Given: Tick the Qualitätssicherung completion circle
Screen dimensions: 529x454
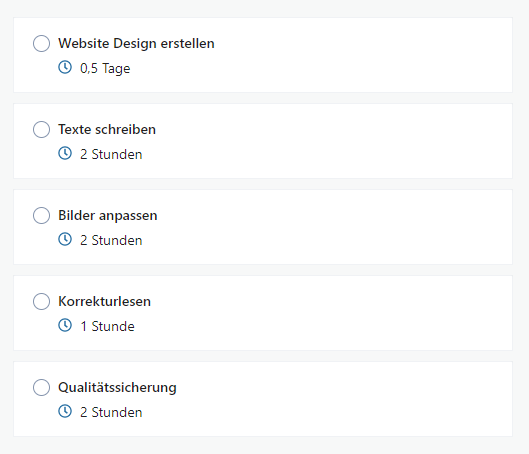Looking at the screenshot, I should coord(41,388).
